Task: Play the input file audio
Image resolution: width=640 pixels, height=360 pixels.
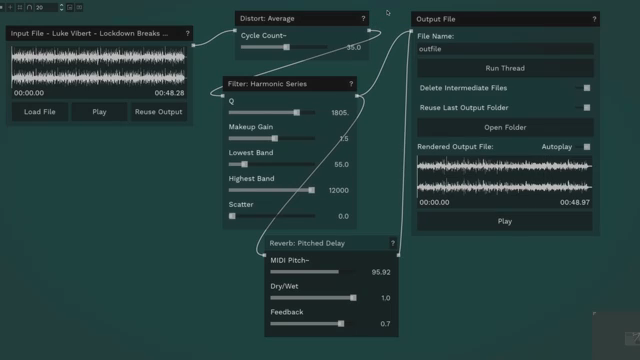Action: point(99,112)
